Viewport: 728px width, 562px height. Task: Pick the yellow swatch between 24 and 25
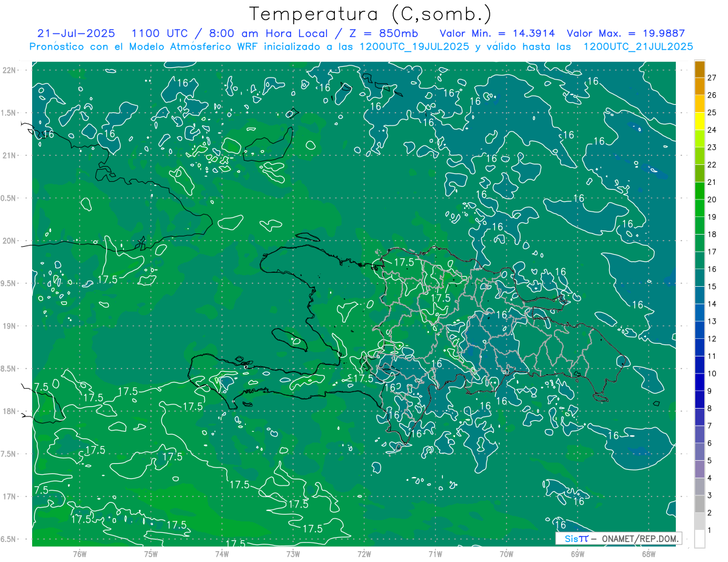[x=699, y=121]
